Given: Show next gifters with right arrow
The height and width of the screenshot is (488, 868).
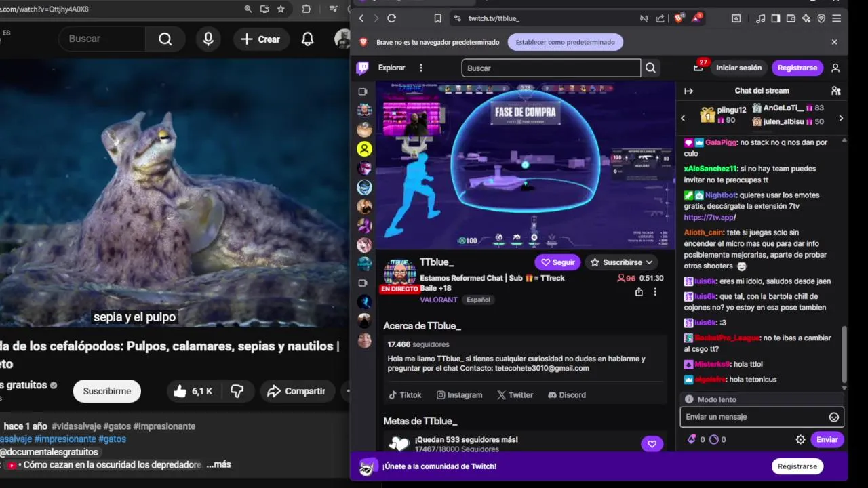Looking at the screenshot, I should [x=841, y=118].
